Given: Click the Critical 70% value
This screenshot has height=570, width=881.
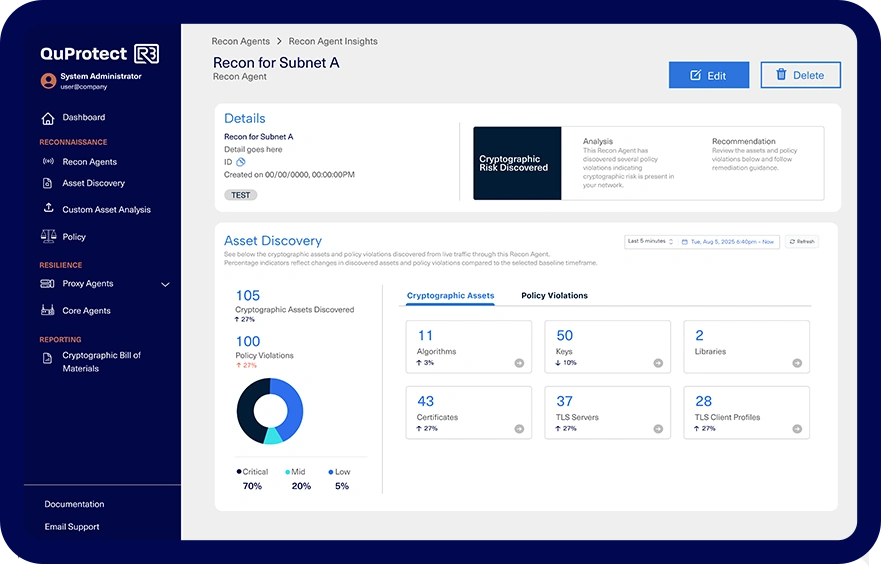Looking at the screenshot, I should 252,486.
